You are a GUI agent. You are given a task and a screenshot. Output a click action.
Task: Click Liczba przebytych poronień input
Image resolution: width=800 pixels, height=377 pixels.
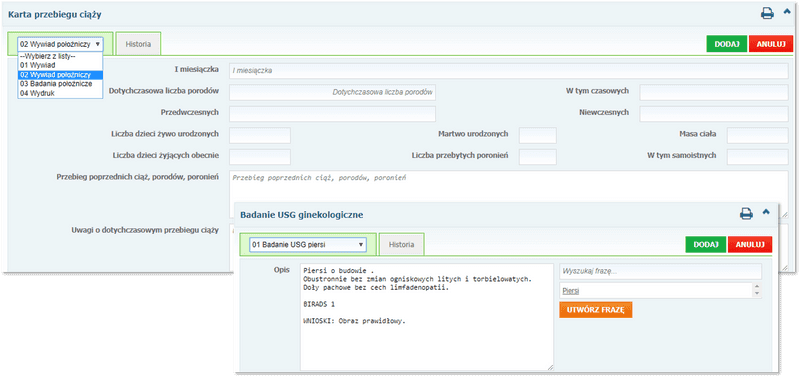click(x=537, y=157)
